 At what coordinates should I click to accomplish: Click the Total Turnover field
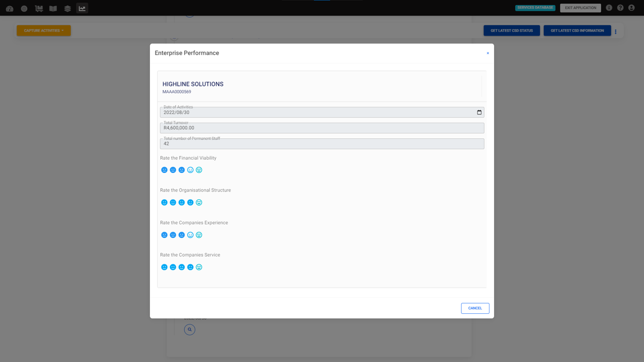pos(322,128)
